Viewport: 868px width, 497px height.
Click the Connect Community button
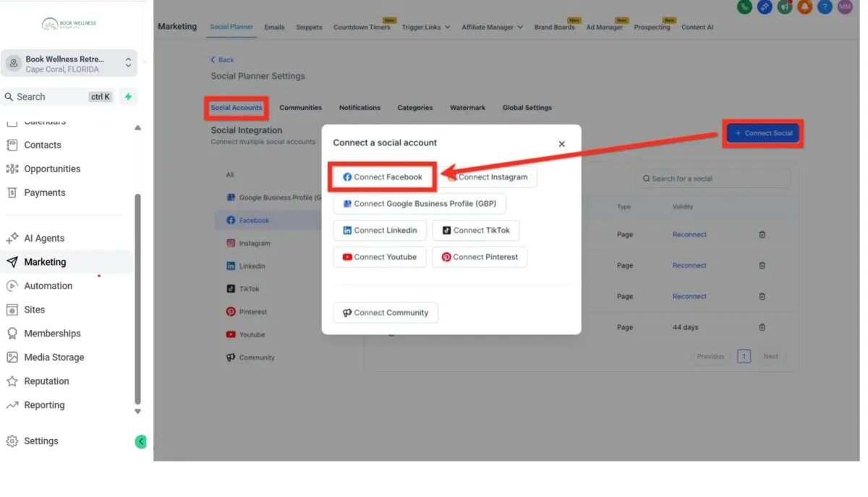pos(386,313)
